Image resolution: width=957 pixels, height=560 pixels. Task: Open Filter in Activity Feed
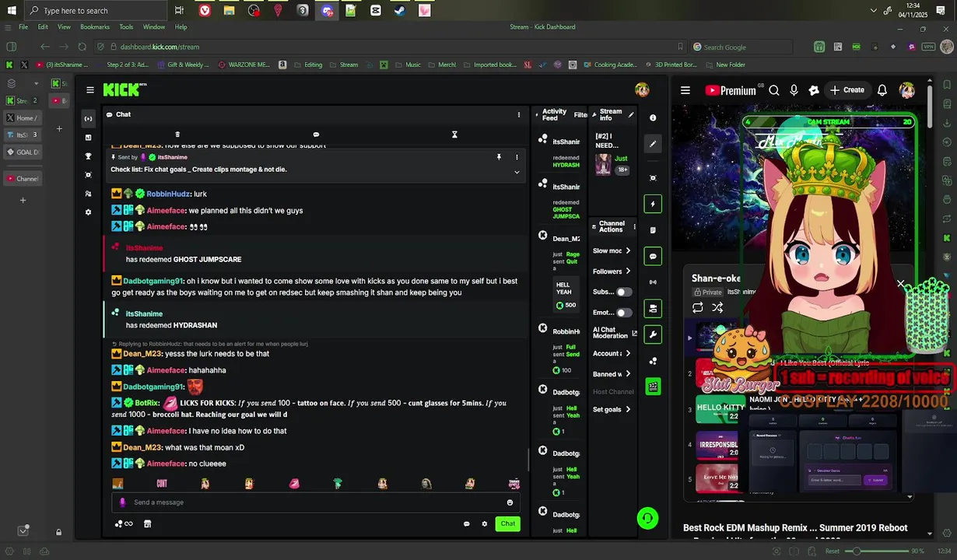pyautogui.click(x=580, y=115)
